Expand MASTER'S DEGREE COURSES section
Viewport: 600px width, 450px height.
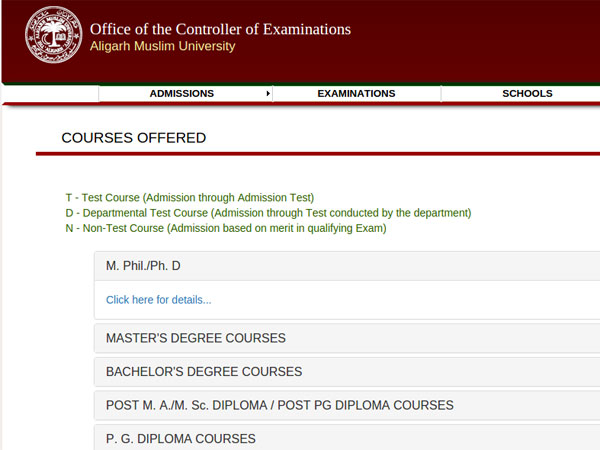(x=196, y=338)
